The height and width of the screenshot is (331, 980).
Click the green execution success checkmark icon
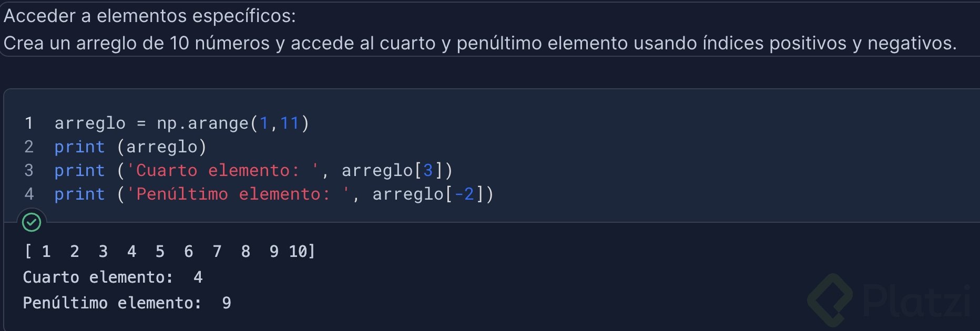click(32, 222)
